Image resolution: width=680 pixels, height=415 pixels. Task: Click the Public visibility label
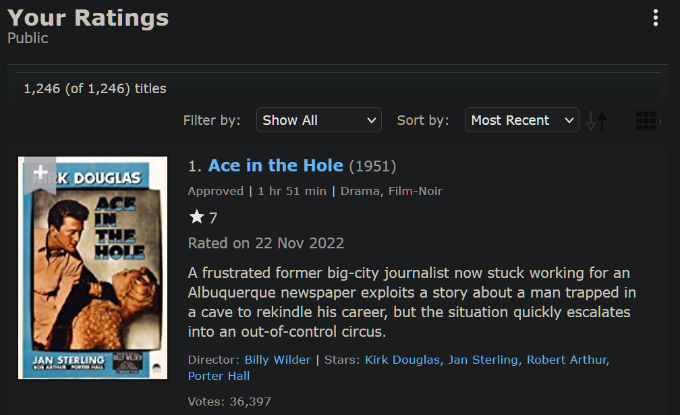[28, 39]
